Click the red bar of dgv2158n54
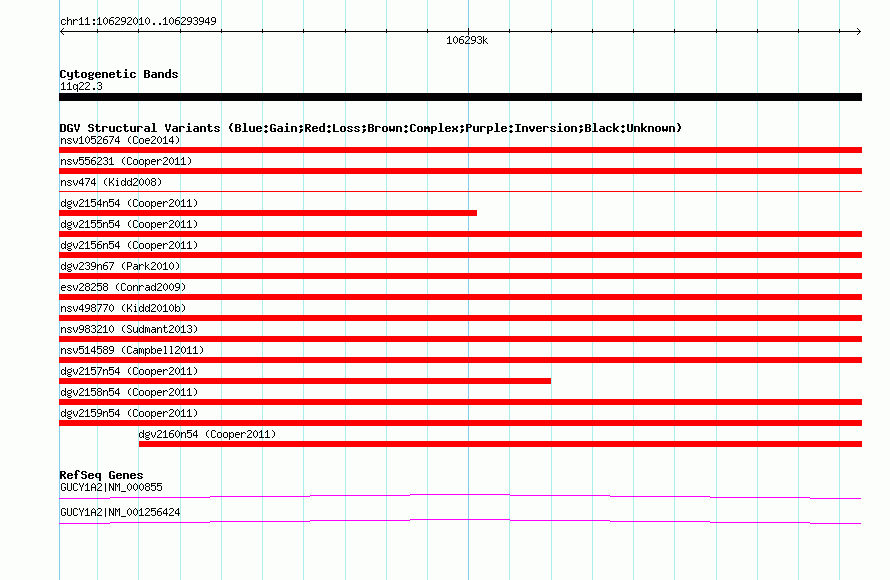Viewport: 890px width, 580px height. 460,402
